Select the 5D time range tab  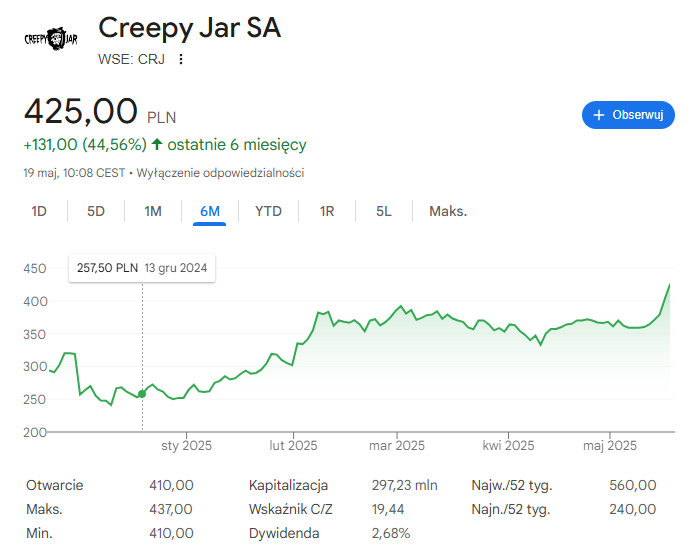pos(96,211)
